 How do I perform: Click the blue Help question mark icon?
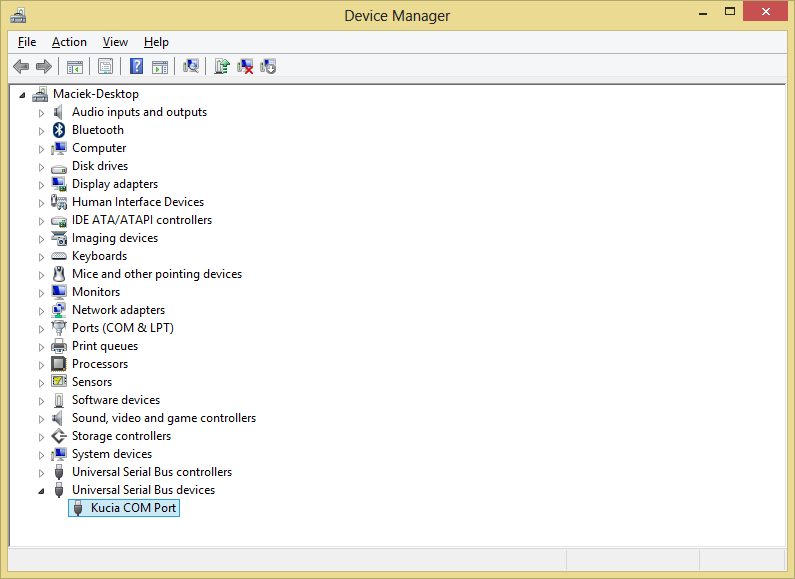(x=137, y=67)
